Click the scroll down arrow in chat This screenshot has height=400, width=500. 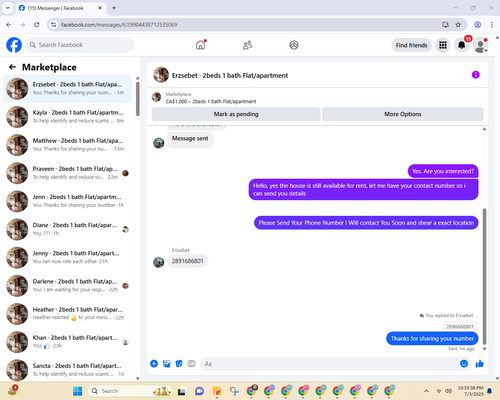pos(484,349)
